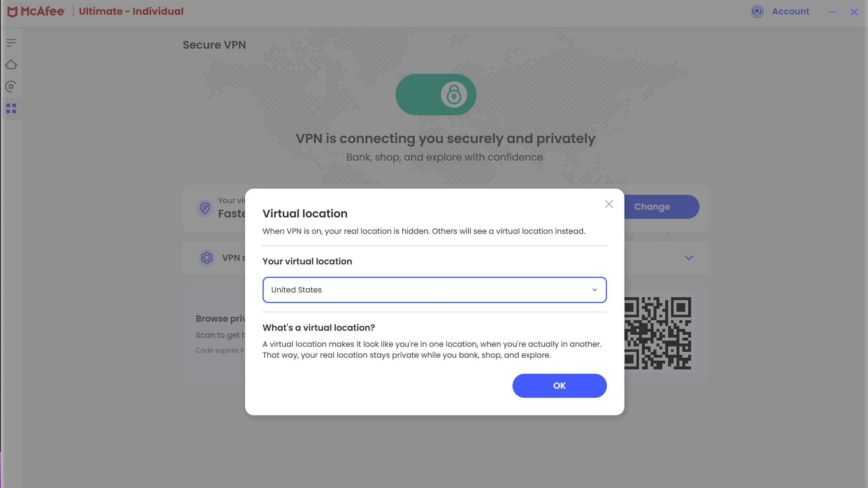
Task: Minimize the McAfee window
Action: pyautogui.click(x=832, y=12)
